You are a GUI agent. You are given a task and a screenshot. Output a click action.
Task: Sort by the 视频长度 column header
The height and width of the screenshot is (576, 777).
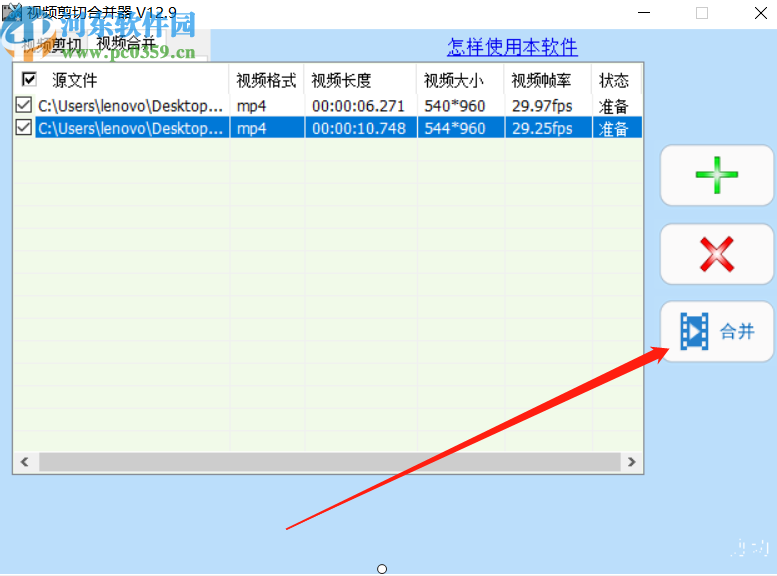coord(360,80)
